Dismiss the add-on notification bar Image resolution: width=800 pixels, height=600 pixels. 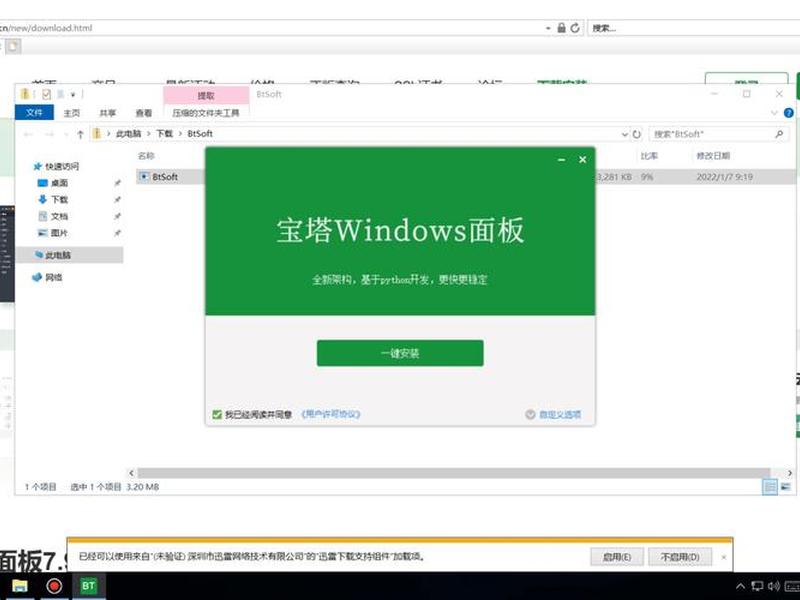[x=723, y=557]
